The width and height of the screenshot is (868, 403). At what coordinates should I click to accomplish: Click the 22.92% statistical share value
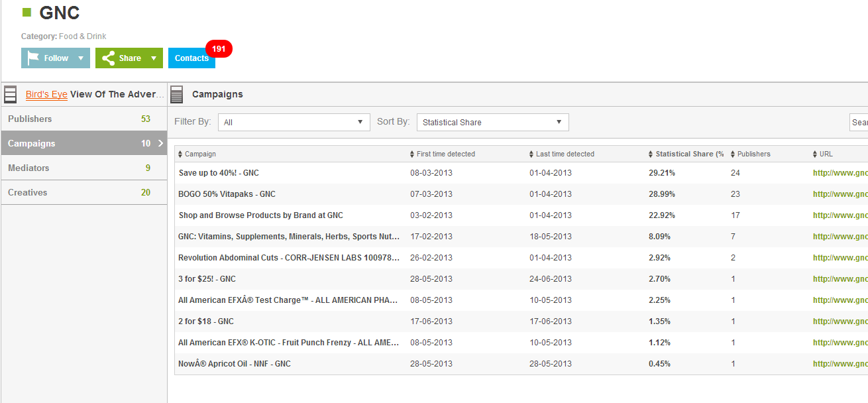coord(662,215)
